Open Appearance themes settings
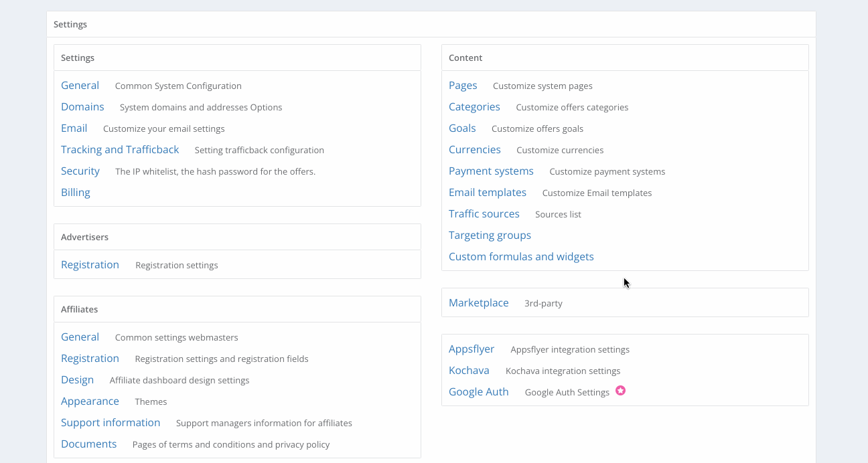 point(90,401)
